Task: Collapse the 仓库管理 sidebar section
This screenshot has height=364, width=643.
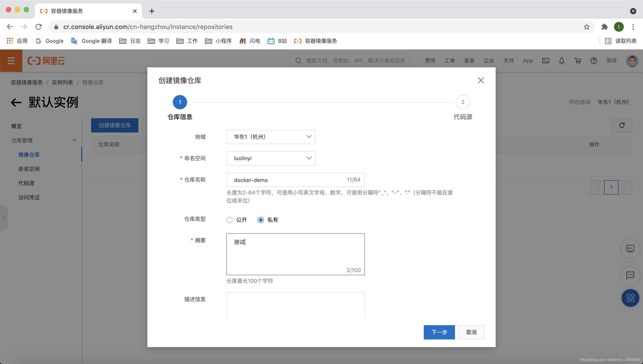Action: coord(74,140)
